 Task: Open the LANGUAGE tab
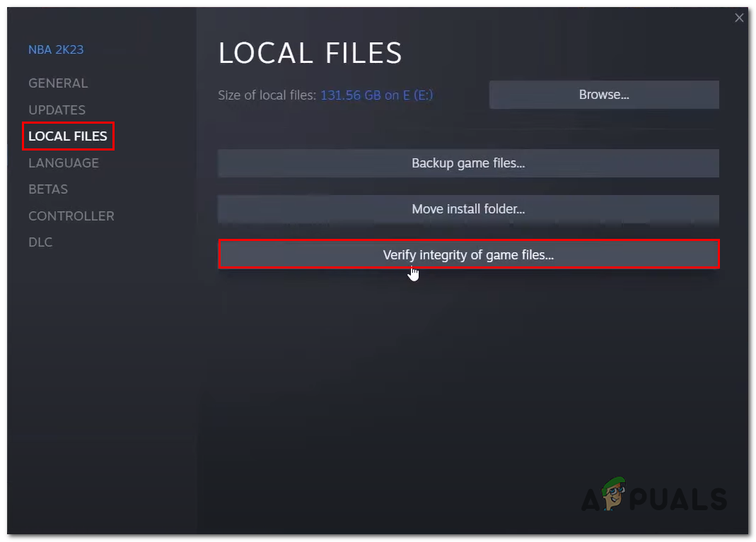[x=64, y=163]
